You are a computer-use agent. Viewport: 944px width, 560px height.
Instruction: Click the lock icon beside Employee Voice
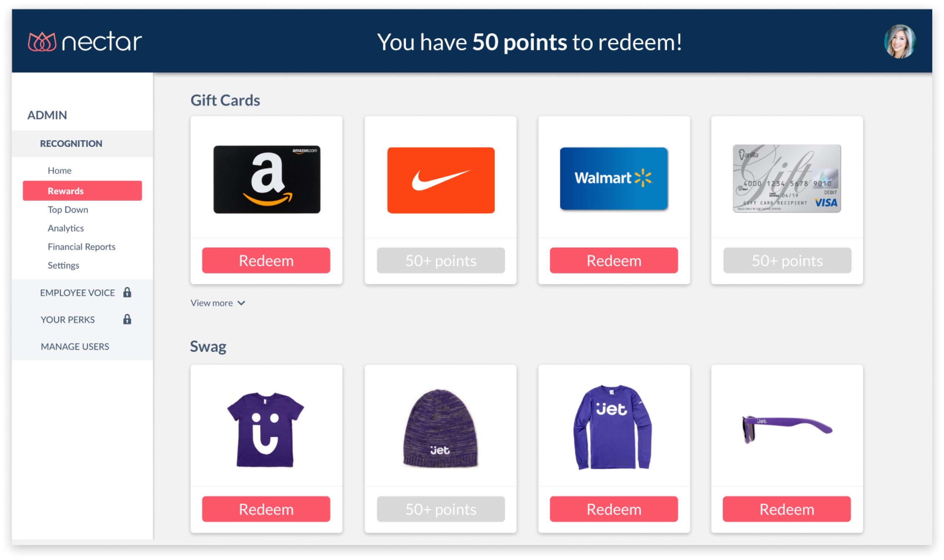click(x=127, y=292)
